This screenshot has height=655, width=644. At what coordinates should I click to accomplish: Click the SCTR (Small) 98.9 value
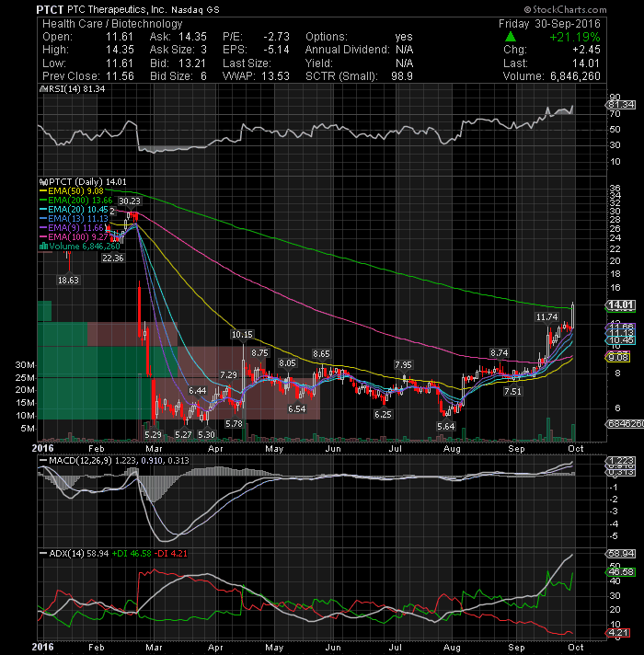(x=402, y=76)
